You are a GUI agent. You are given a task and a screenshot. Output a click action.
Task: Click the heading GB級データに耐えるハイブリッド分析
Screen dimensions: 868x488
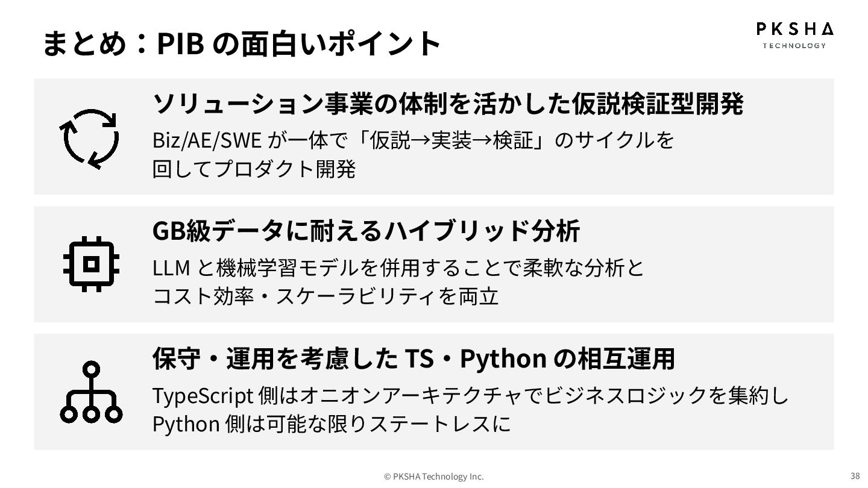tap(366, 231)
